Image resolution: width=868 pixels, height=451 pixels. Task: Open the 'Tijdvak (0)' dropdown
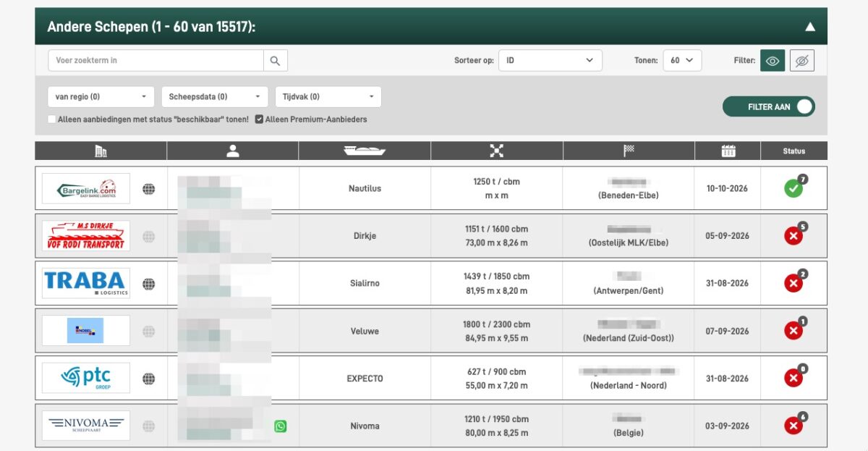click(x=328, y=96)
